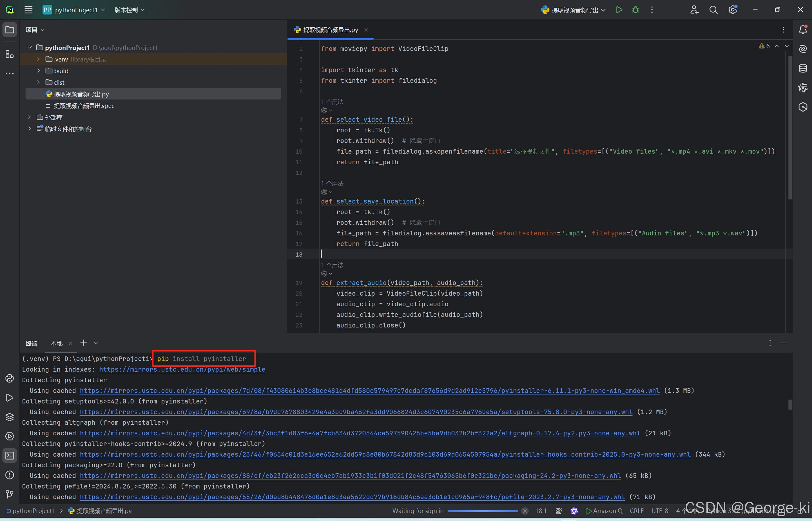Click the Waiting for sign in progress bar
Screen dimensions: 812x521
482,511
